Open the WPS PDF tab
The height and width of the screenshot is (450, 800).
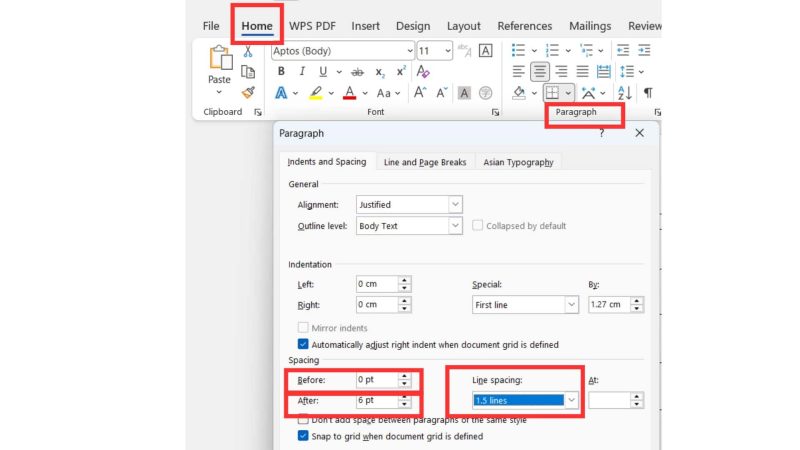click(312, 26)
